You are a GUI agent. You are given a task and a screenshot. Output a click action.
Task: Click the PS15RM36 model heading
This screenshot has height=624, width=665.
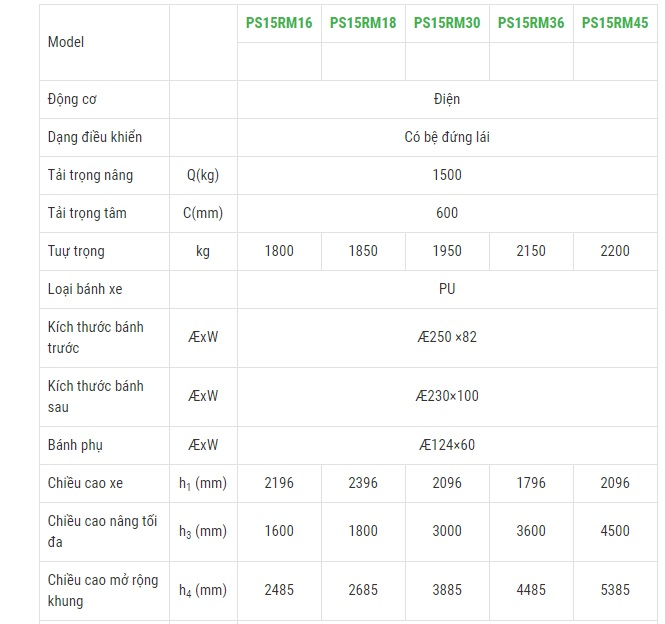click(x=531, y=23)
